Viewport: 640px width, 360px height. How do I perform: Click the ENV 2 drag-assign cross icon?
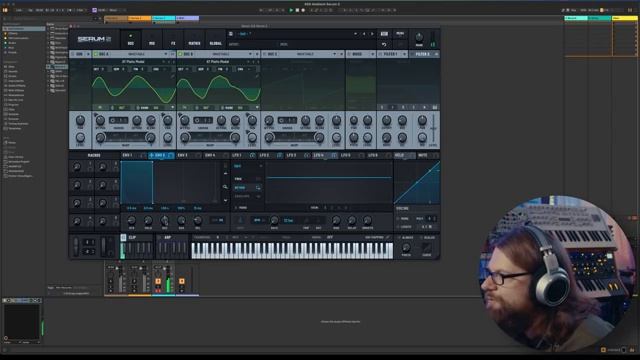point(151,156)
